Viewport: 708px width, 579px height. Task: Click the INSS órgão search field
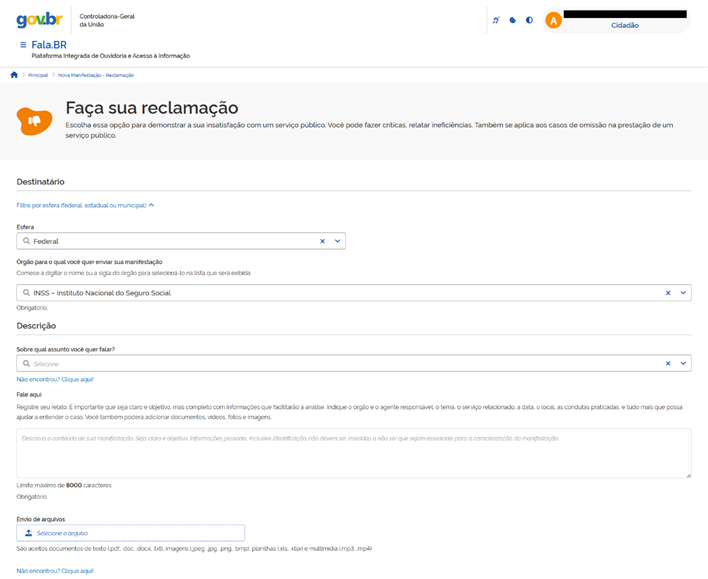click(x=354, y=293)
